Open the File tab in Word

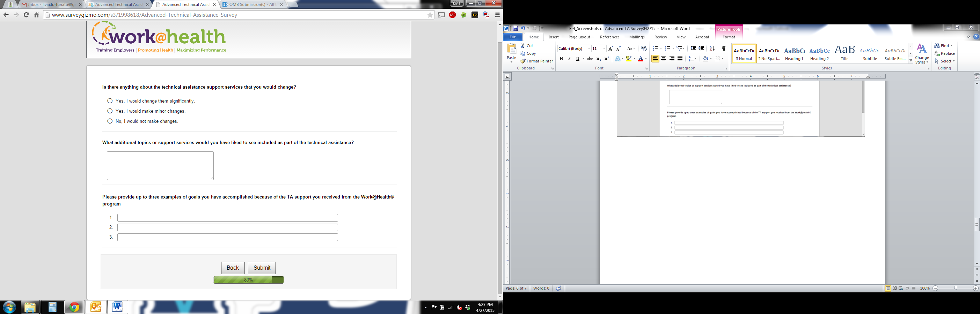[512, 37]
